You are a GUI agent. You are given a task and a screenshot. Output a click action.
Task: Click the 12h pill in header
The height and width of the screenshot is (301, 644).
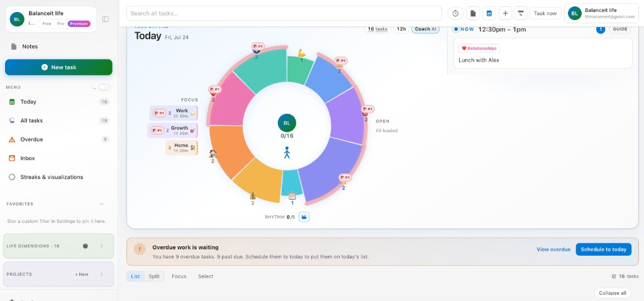pyautogui.click(x=401, y=29)
